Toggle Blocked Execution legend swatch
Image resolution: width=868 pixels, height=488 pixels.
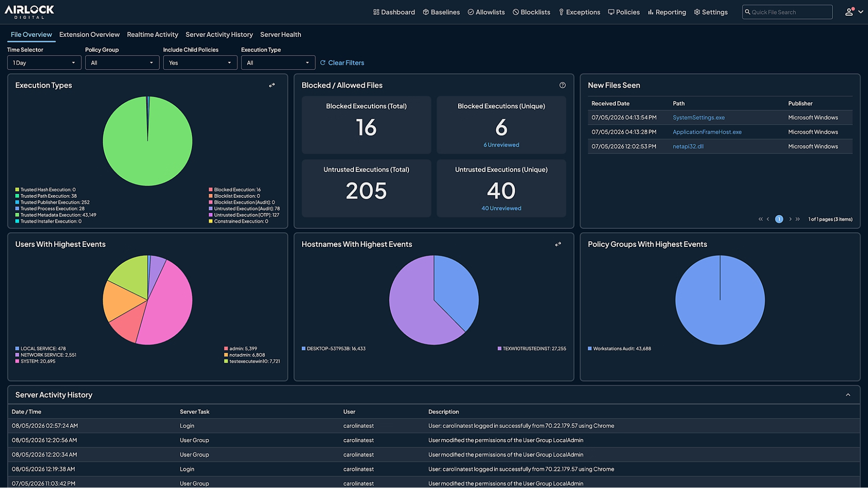pos(211,190)
